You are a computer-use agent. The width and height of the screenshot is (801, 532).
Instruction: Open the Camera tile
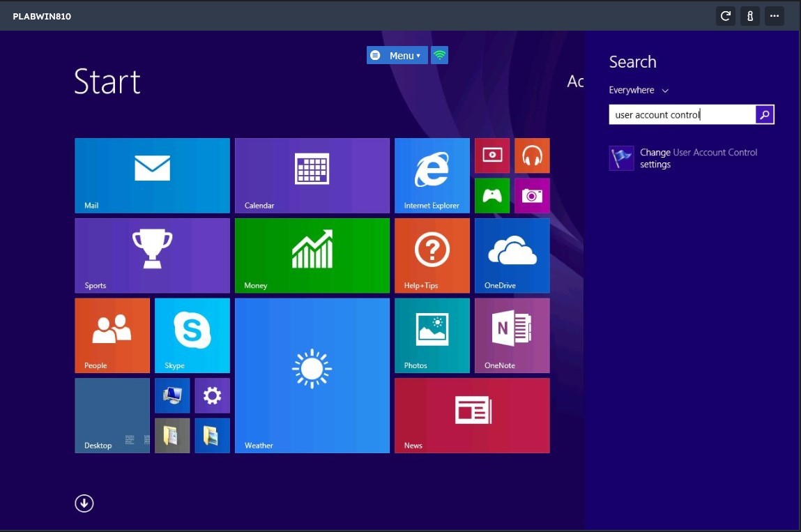533,195
